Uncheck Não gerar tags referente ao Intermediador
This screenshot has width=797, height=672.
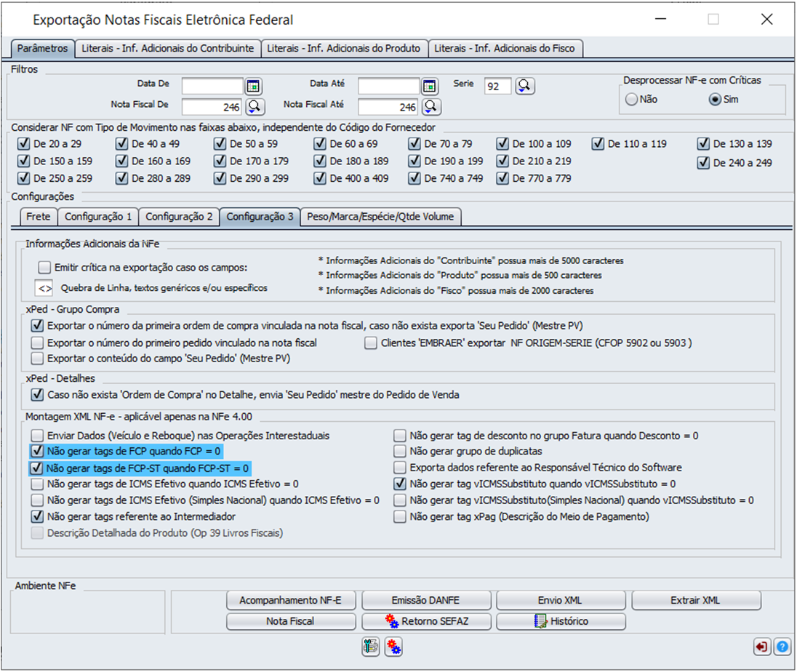37,516
